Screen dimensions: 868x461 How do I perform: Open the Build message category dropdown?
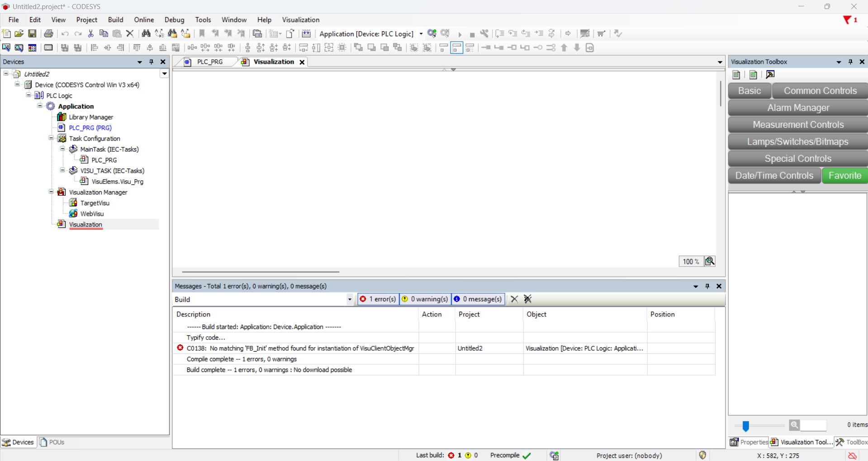pyautogui.click(x=350, y=299)
